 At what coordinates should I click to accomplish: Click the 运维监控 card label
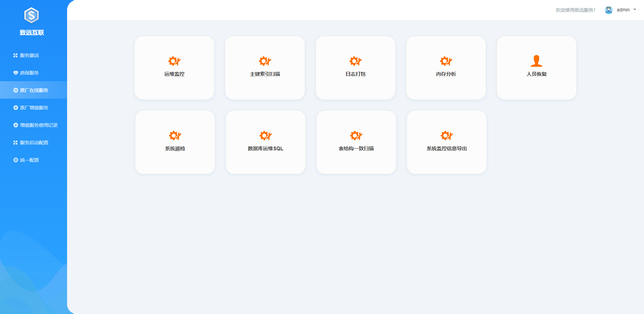pos(174,74)
